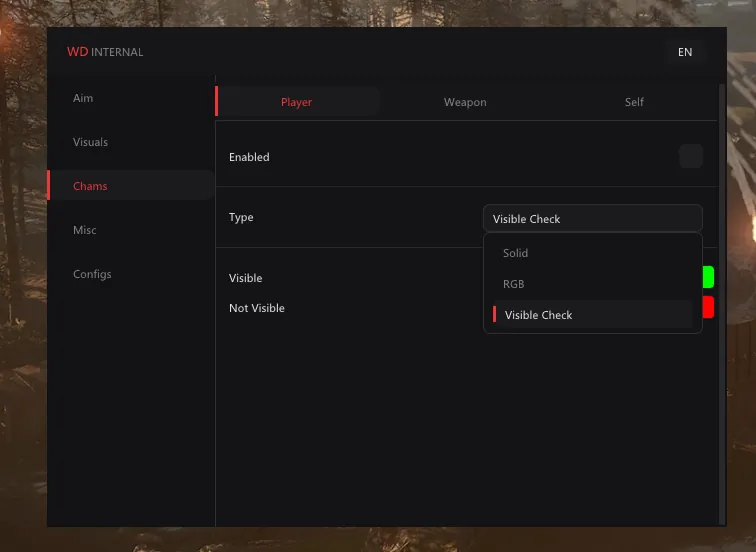Switch to the Player tab
Screen dimensions: 756x552
297,102
